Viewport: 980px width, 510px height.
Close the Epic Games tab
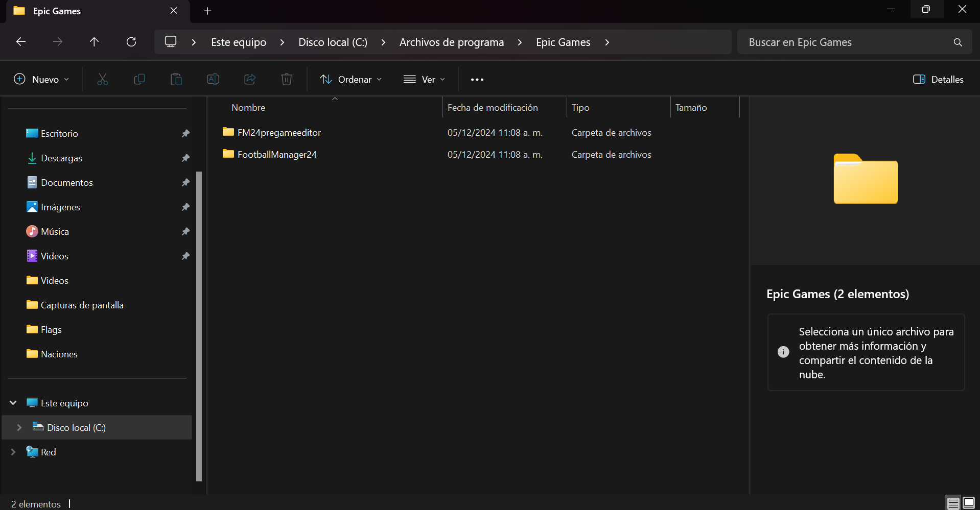[x=174, y=11]
